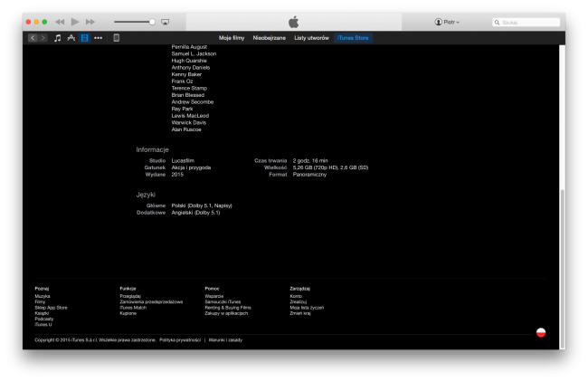Open the Polityka prywatności link
588x382 pixels.
point(180,340)
